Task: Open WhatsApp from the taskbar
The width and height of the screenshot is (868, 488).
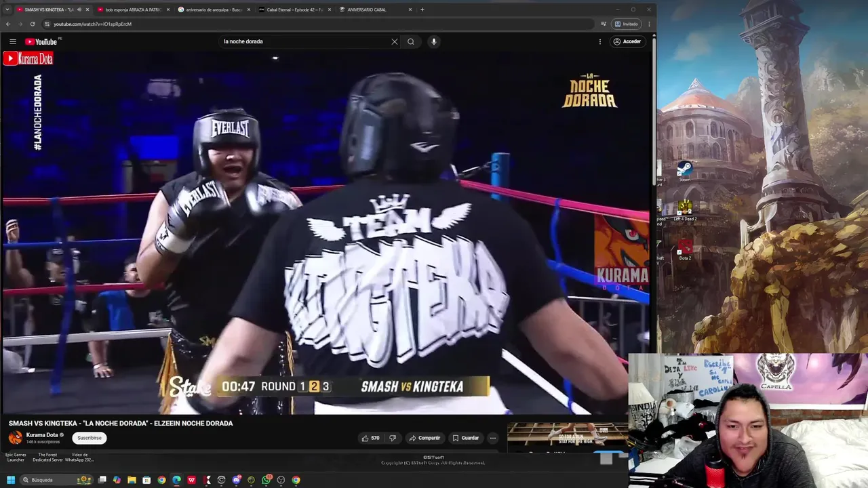Action: (x=266, y=480)
